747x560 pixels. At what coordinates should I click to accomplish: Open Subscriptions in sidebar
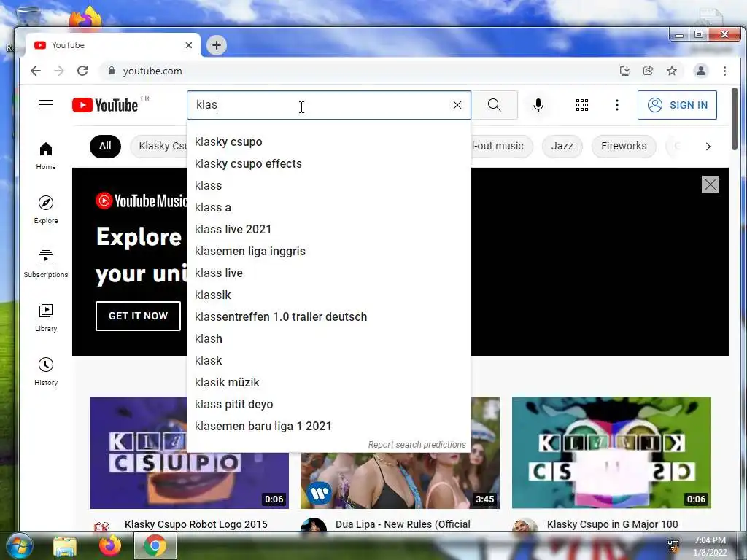(x=46, y=264)
